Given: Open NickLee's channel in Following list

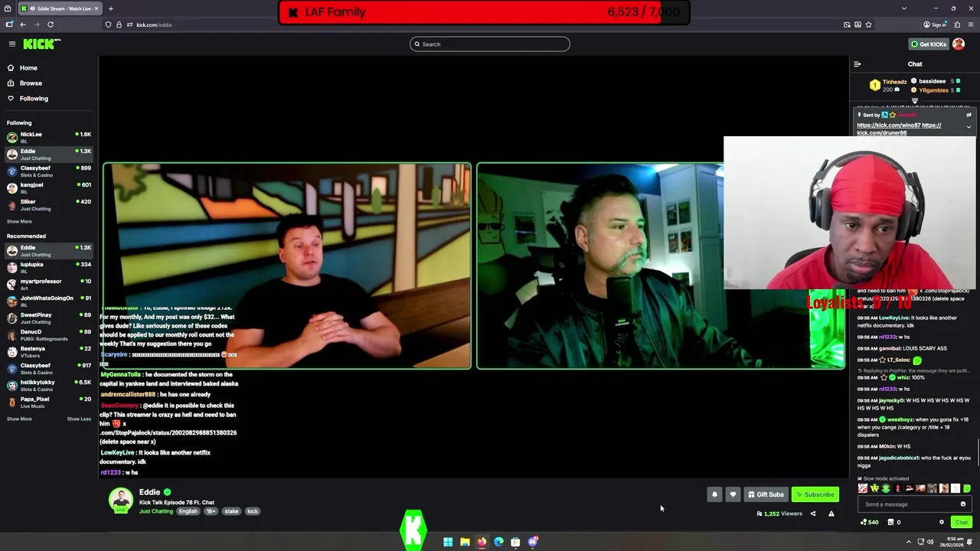Looking at the screenshot, I should click(x=49, y=137).
